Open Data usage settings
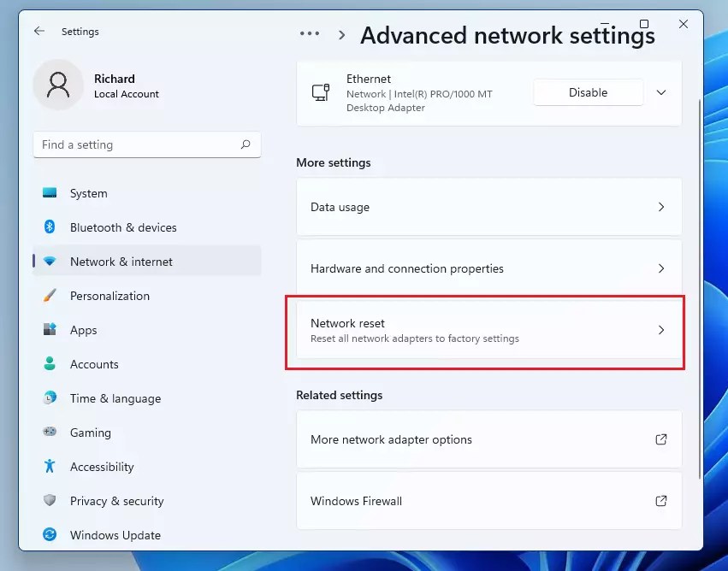Viewport: 728px width, 571px height. click(x=488, y=207)
